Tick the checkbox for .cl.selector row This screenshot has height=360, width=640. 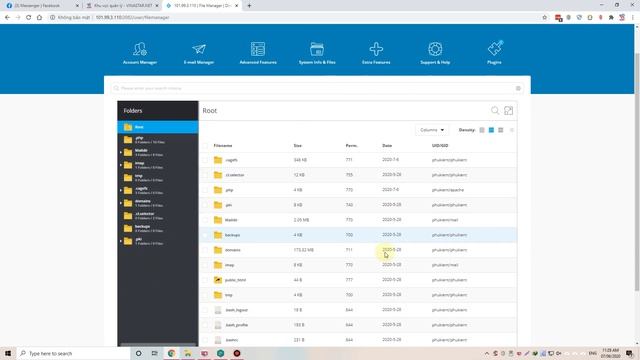pyautogui.click(x=205, y=175)
